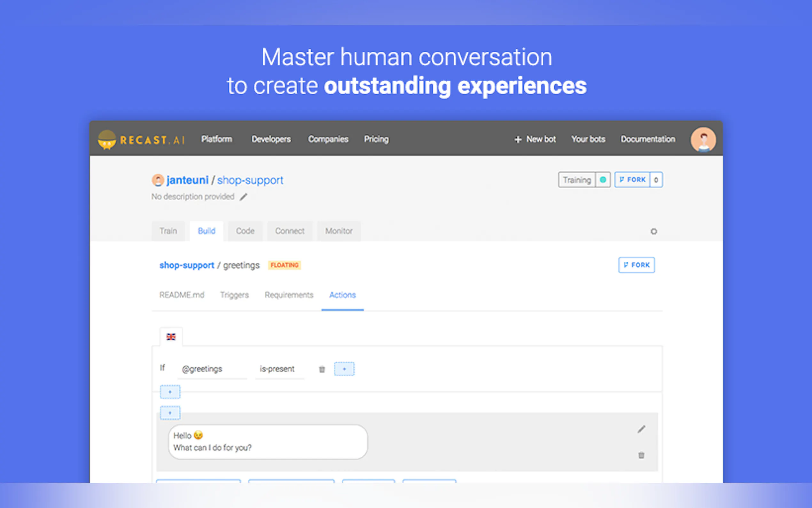This screenshot has width=812, height=508.
Task: Click the description edit pencil icon
Action: tap(243, 197)
